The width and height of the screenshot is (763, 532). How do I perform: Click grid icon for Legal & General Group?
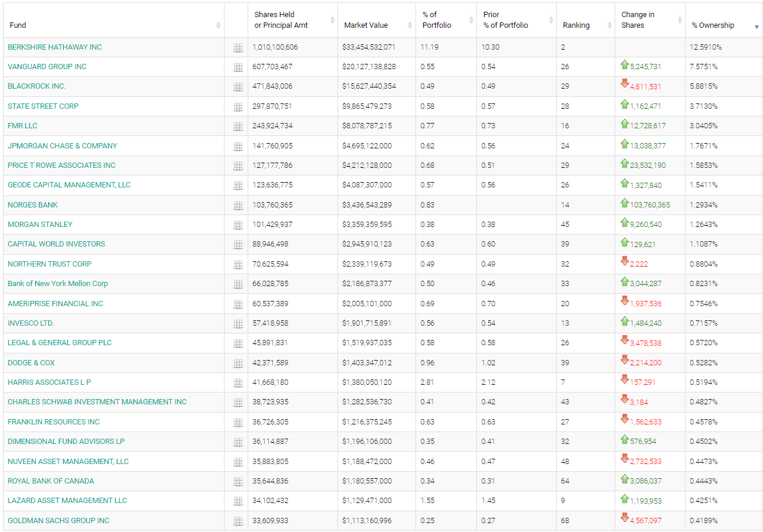[x=238, y=343]
